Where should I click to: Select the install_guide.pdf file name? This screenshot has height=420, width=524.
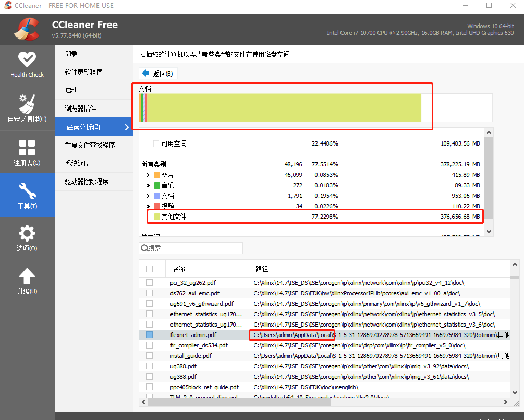pyautogui.click(x=191, y=356)
